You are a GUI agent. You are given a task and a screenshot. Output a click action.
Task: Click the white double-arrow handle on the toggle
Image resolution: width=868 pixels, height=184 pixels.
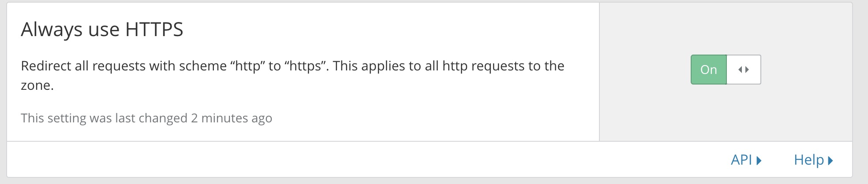(x=744, y=70)
